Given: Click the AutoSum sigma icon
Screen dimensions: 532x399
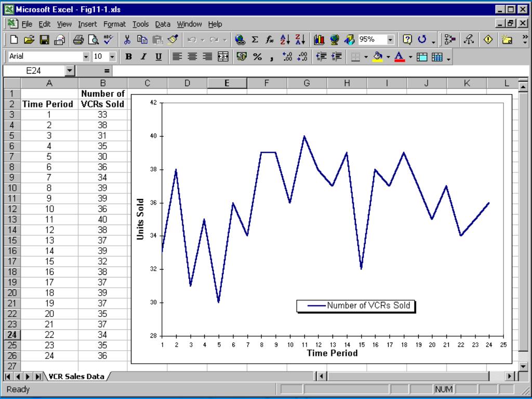Looking at the screenshot, I should point(255,39).
